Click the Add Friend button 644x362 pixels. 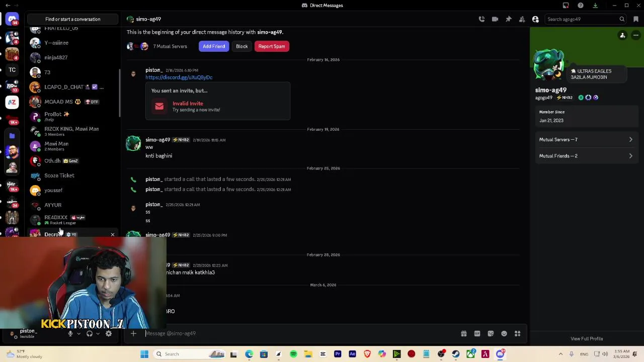[214, 46]
